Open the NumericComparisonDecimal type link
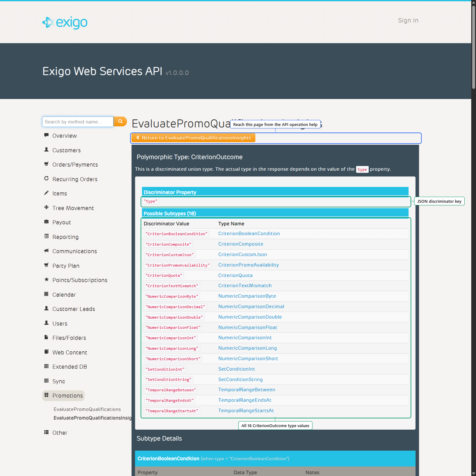Screen dimensions: 476x476 [x=251, y=307]
